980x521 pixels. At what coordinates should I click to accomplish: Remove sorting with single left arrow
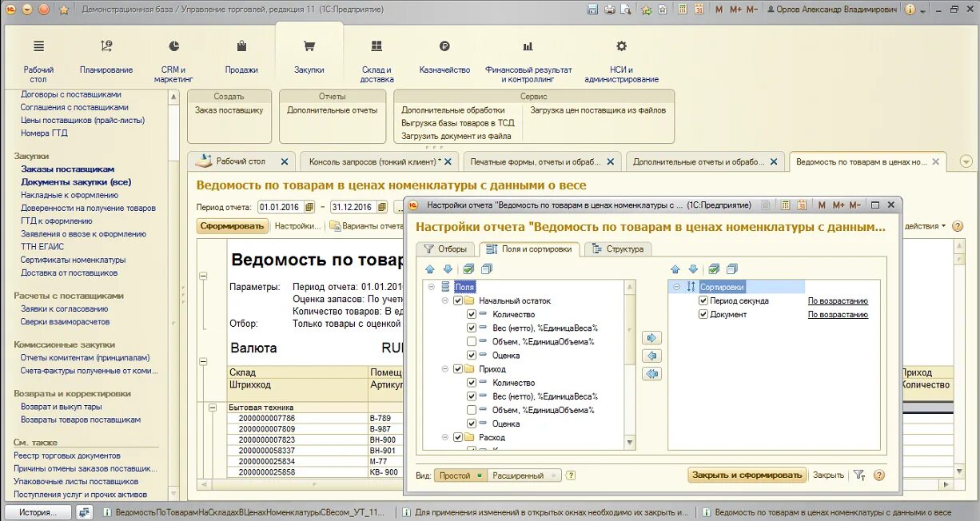click(x=652, y=356)
